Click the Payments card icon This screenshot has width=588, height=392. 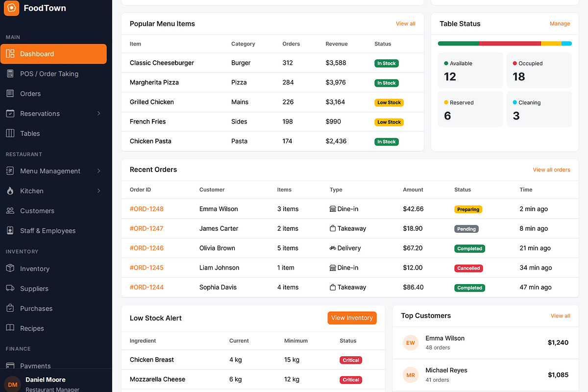[x=10, y=366]
